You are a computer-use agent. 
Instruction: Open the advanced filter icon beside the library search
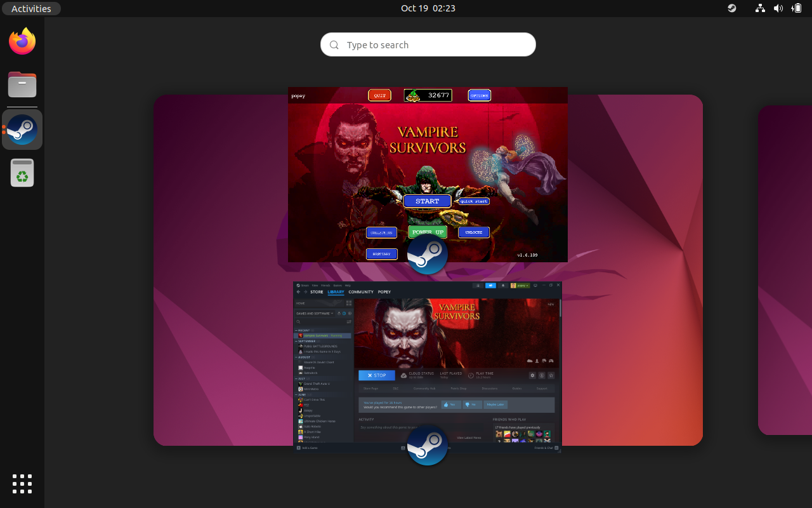[349, 322]
